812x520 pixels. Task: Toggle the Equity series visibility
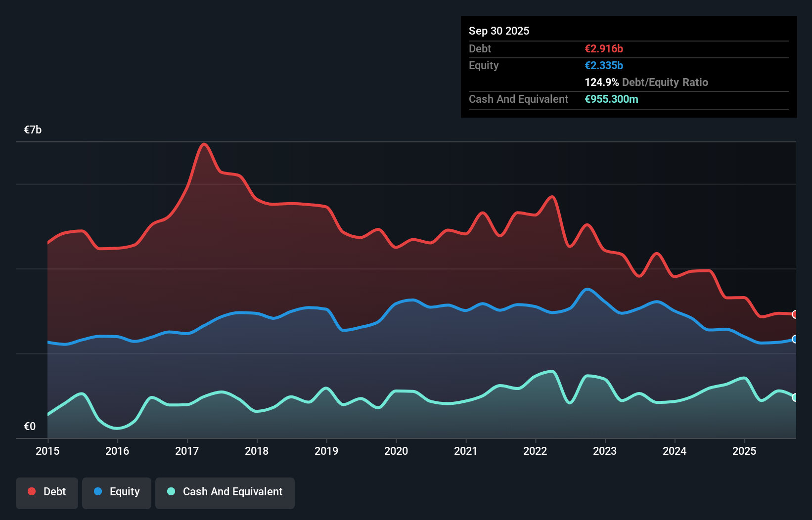(x=116, y=493)
